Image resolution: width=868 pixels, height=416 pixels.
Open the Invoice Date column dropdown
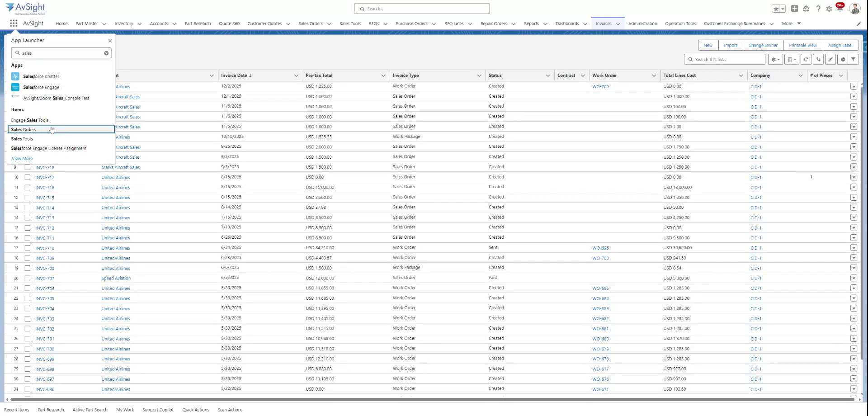tap(297, 76)
